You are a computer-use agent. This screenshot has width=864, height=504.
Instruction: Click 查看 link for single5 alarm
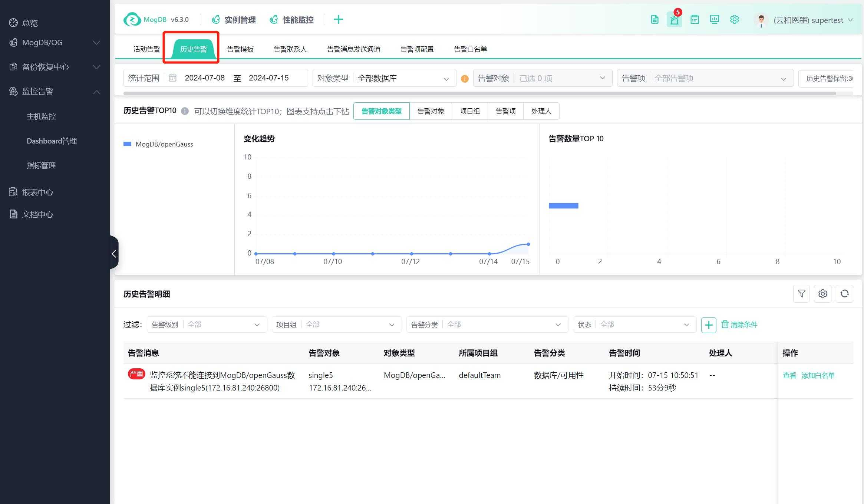[789, 375]
